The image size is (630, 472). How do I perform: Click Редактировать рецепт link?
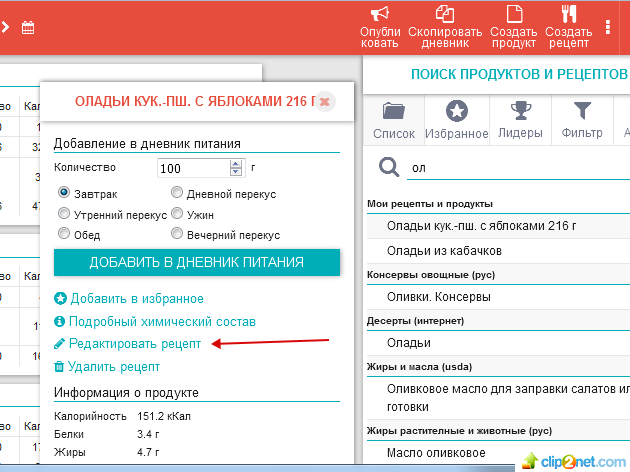(x=134, y=344)
